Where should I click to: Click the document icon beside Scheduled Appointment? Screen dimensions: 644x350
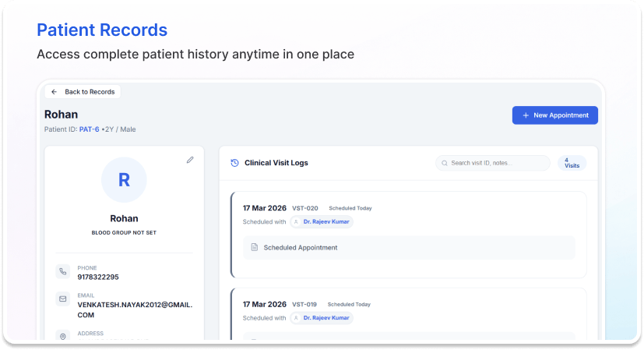point(254,247)
